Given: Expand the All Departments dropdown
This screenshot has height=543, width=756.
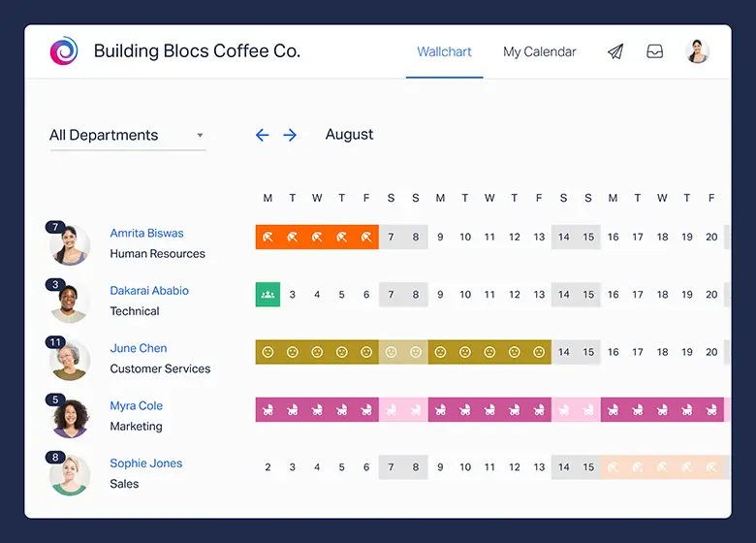Looking at the screenshot, I should coord(127,136).
